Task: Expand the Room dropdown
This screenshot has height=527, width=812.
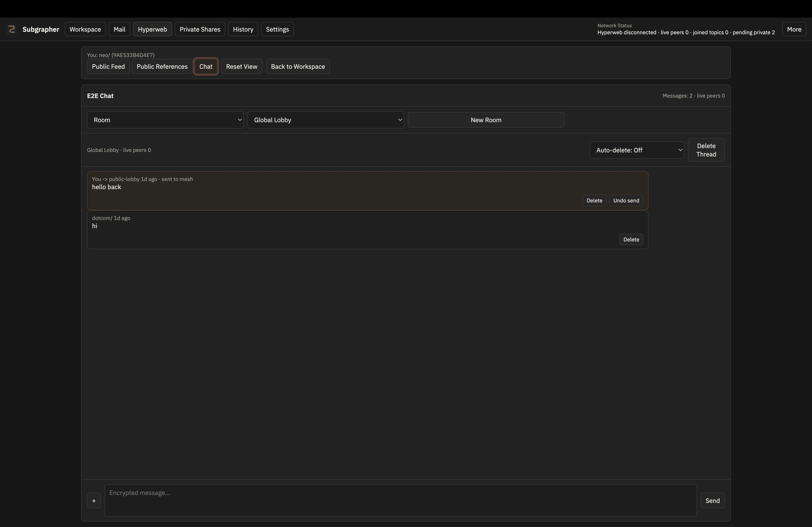Action: tap(165, 120)
